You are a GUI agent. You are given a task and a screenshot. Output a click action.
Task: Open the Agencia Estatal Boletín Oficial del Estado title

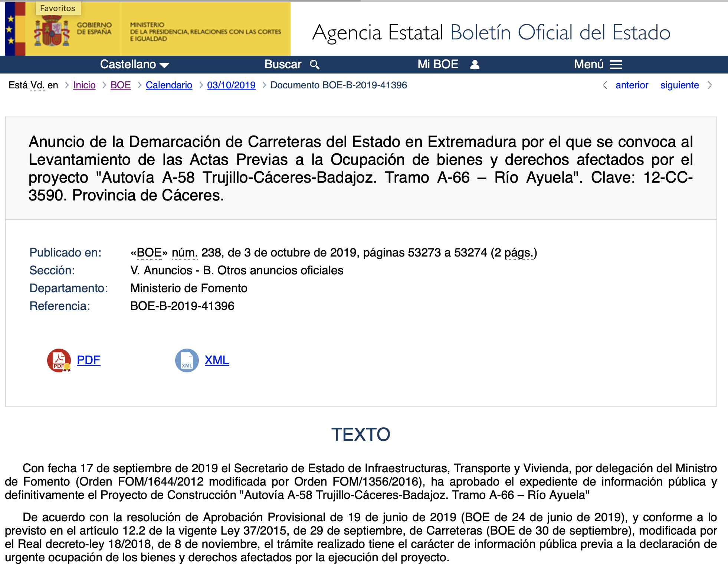491,33
